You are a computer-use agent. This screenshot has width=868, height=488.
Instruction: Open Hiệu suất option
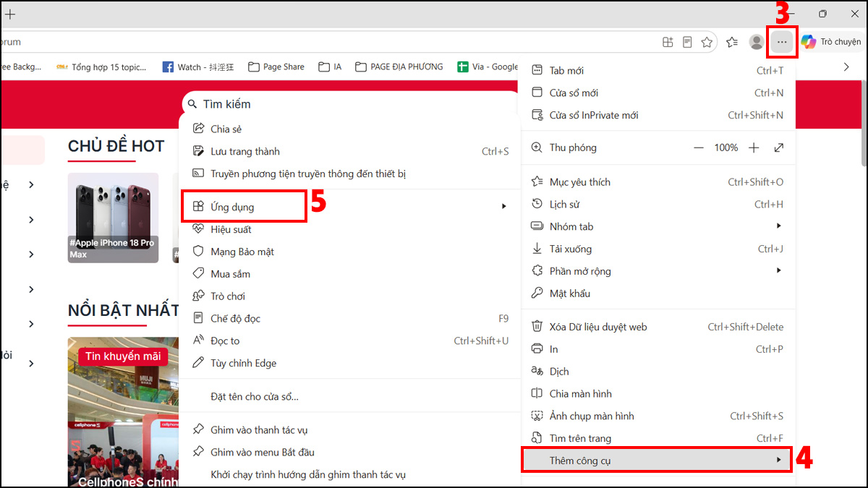pyautogui.click(x=350, y=229)
